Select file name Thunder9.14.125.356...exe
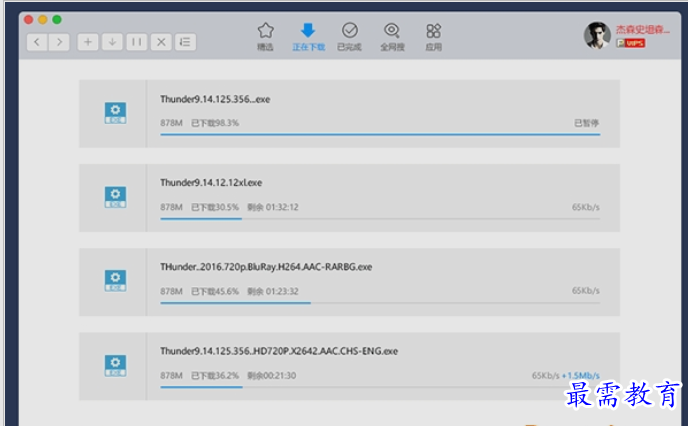 coord(215,99)
